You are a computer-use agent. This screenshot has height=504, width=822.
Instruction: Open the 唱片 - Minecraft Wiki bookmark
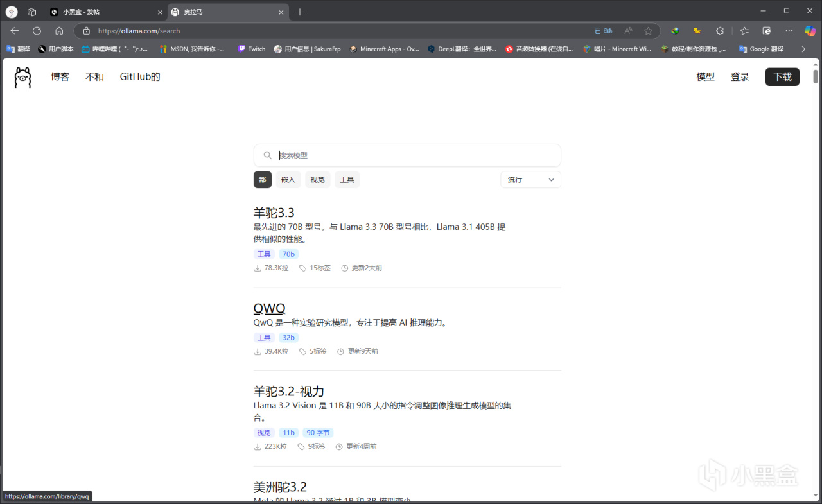[617, 49]
